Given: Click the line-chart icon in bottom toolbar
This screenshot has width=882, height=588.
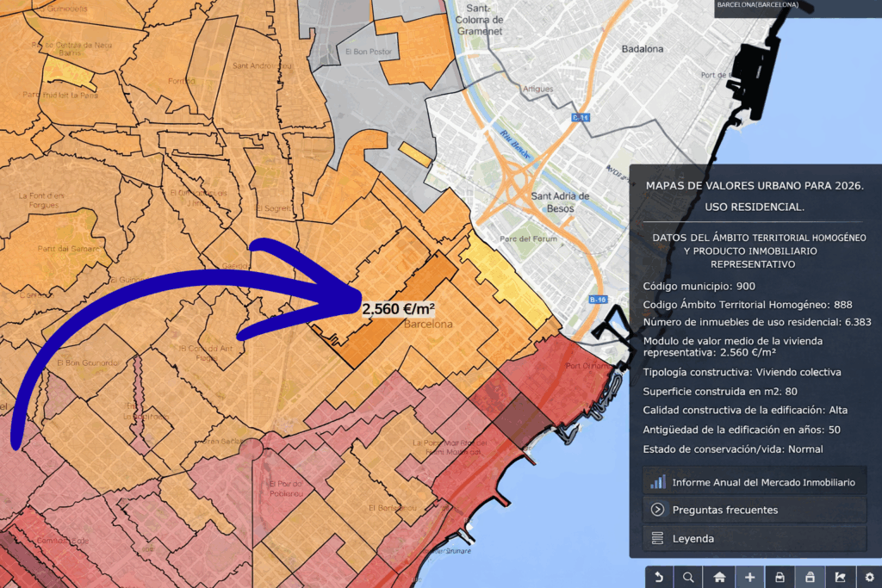Looking at the screenshot, I should [840, 577].
